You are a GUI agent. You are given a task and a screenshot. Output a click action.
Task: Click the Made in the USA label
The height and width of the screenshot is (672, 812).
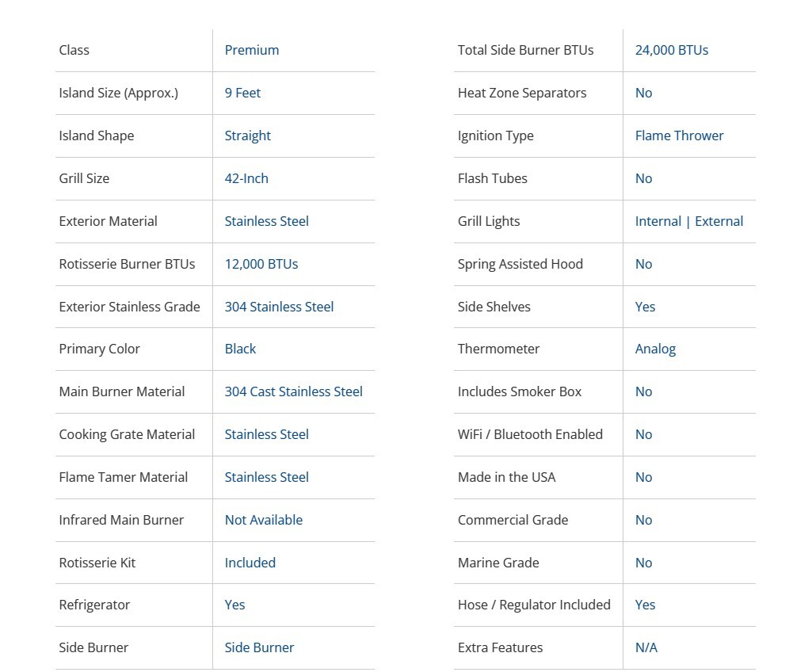[x=506, y=477]
